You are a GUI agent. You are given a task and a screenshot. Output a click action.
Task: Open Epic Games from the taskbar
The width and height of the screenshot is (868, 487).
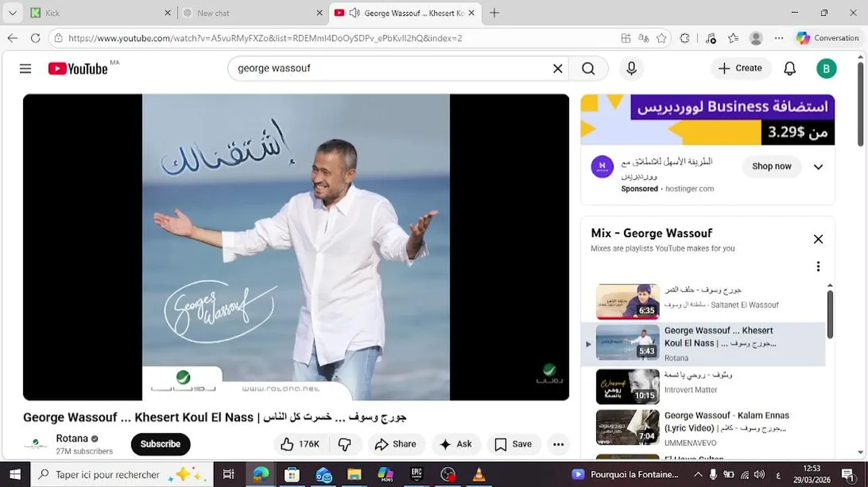pyautogui.click(x=416, y=474)
